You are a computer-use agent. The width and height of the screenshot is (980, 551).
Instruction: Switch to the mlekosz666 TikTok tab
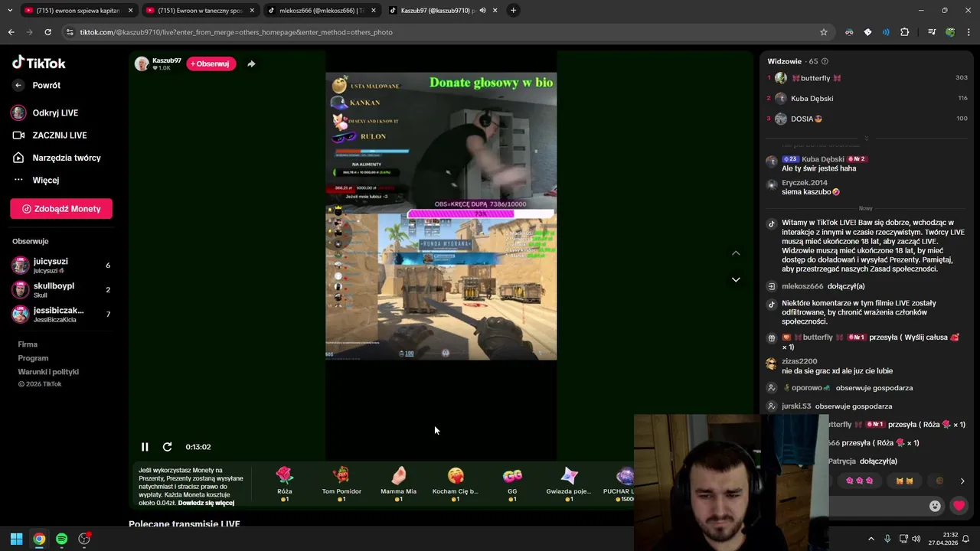click(320, 11)
